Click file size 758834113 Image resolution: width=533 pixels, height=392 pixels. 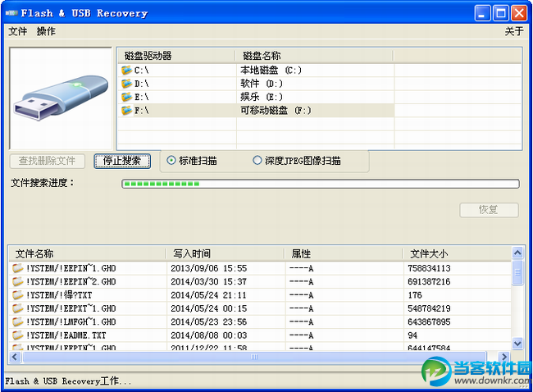[x=429, y=268]
